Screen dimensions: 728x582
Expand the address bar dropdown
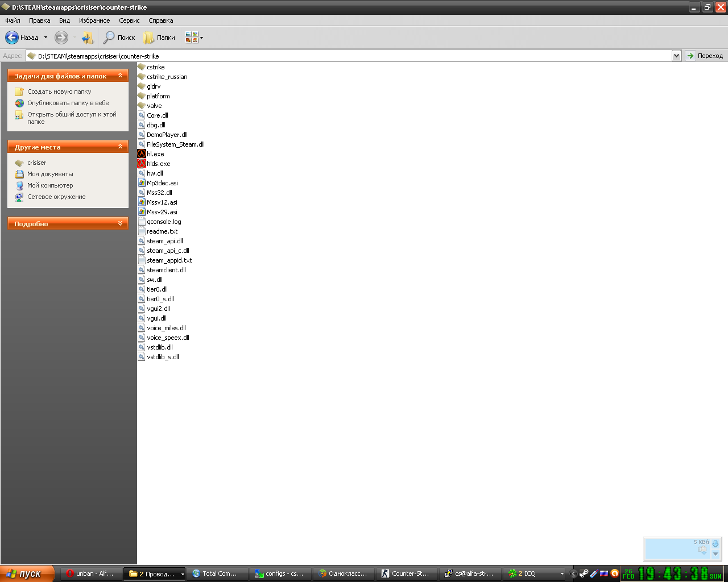pyautogui.click(x=676, y=56)
